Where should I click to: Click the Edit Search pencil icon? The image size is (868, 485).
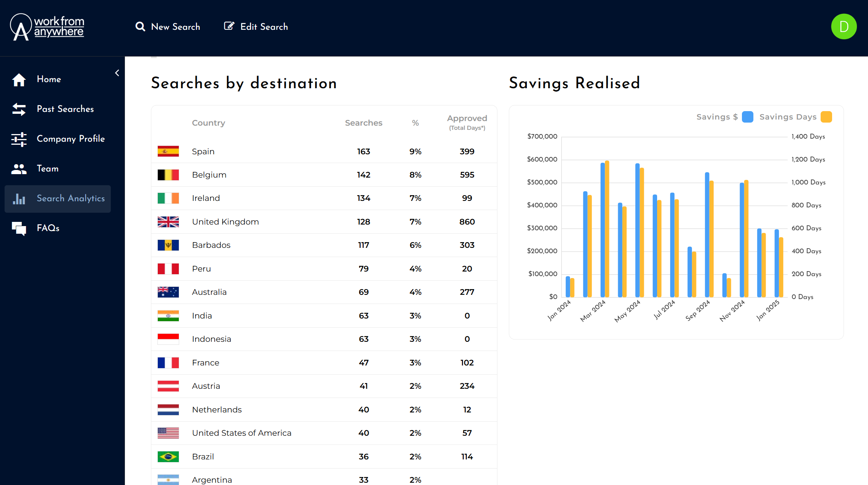(229, 26)
